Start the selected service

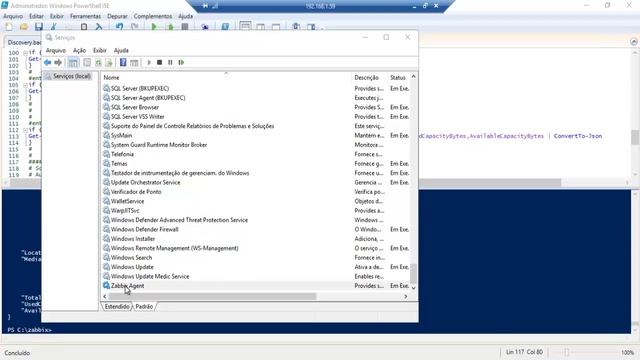pyautogui.click(x=149, y=62)
